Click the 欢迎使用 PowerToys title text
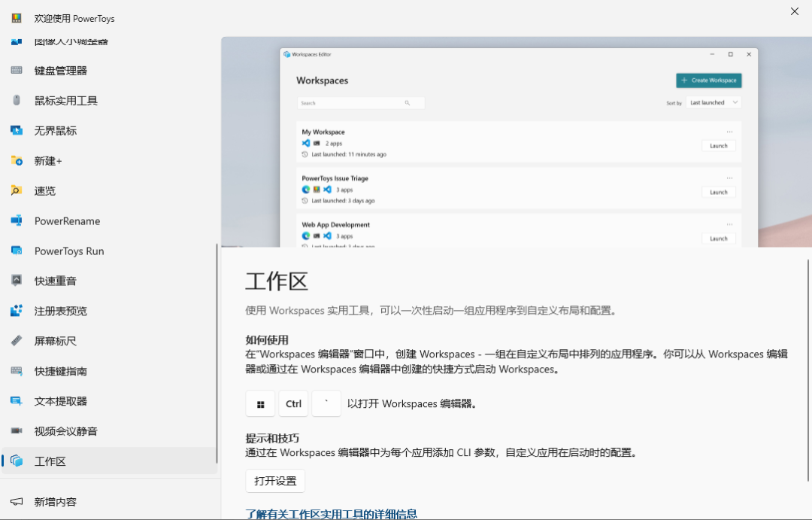The width and height of the screenshot is (812, 520). pos(74,19)
